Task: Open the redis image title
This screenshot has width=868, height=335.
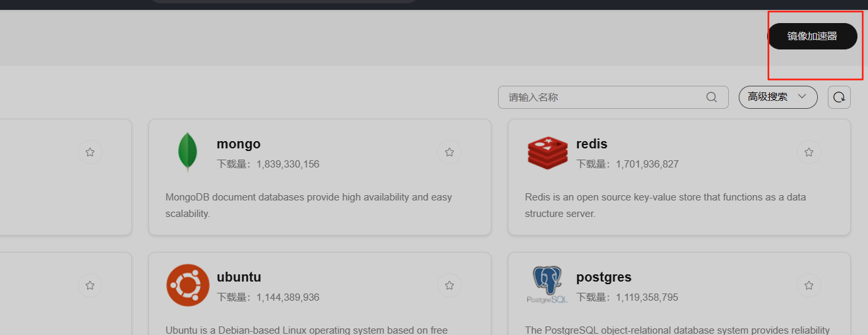Action: [x=592, y=144]
